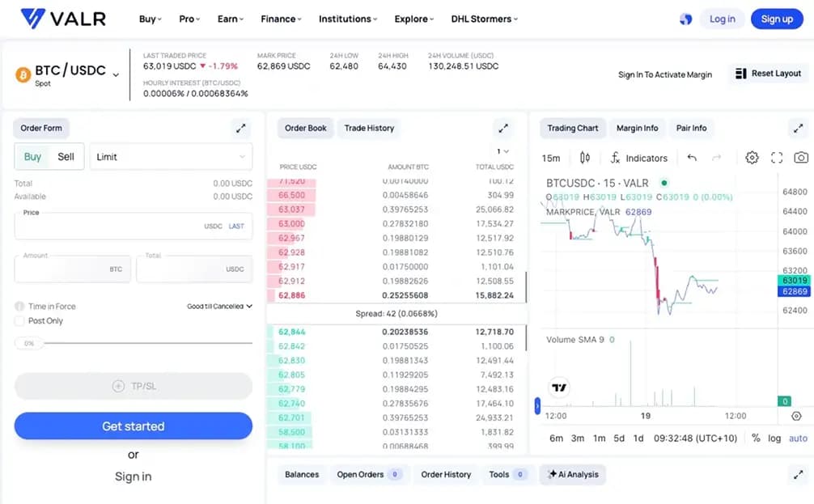
Task: Click the Time in Force info icon
Action: [x=19, y=307]
